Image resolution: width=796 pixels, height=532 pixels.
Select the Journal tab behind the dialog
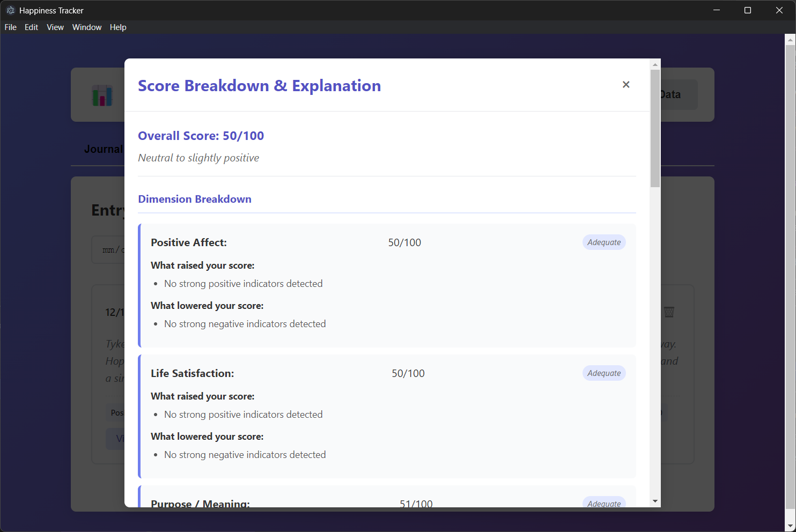[104, 149]
